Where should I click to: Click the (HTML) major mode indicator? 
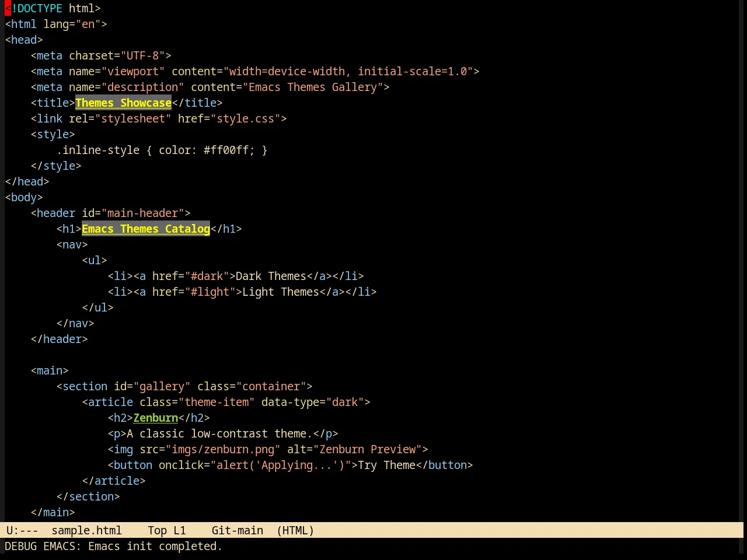coord(295,530)
